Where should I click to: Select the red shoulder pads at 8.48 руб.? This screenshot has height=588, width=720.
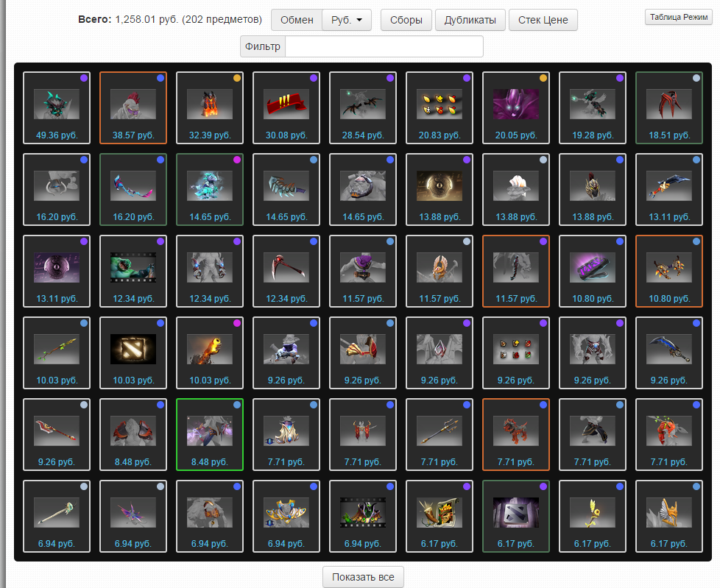(x=133, y=435)
